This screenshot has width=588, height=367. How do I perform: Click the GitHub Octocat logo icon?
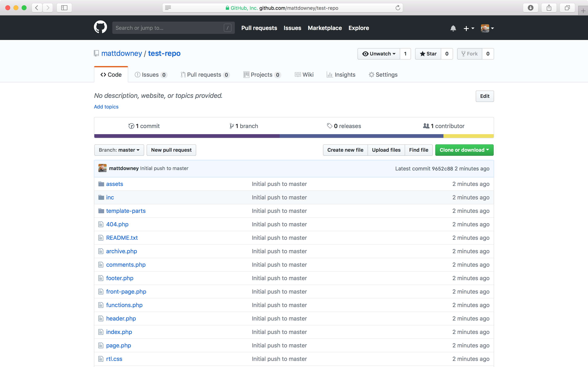tap(100, 28)
